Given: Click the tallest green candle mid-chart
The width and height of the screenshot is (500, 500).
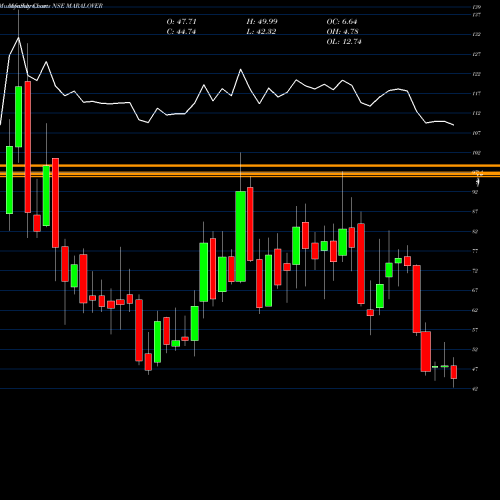Looking at the screenshot, I should click(241, 236).
